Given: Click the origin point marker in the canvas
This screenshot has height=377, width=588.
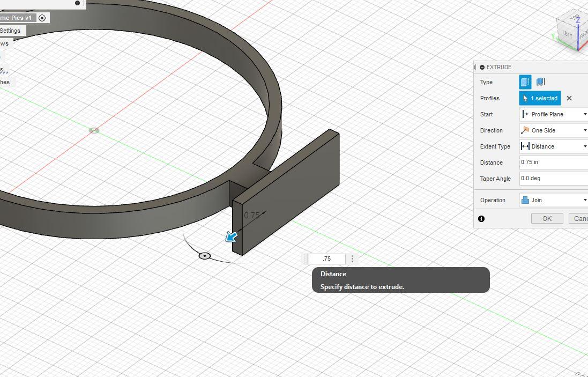Looking at the screenshot, I should [x=94, y=130].
